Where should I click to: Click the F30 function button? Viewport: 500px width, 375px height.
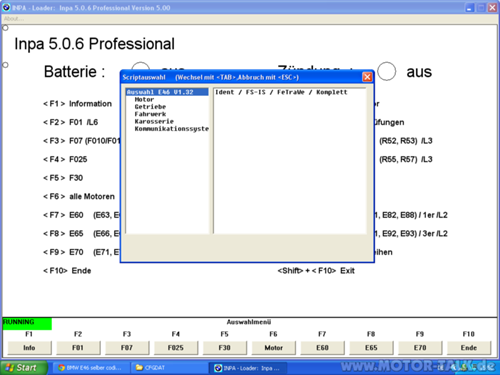click(225, 348)
